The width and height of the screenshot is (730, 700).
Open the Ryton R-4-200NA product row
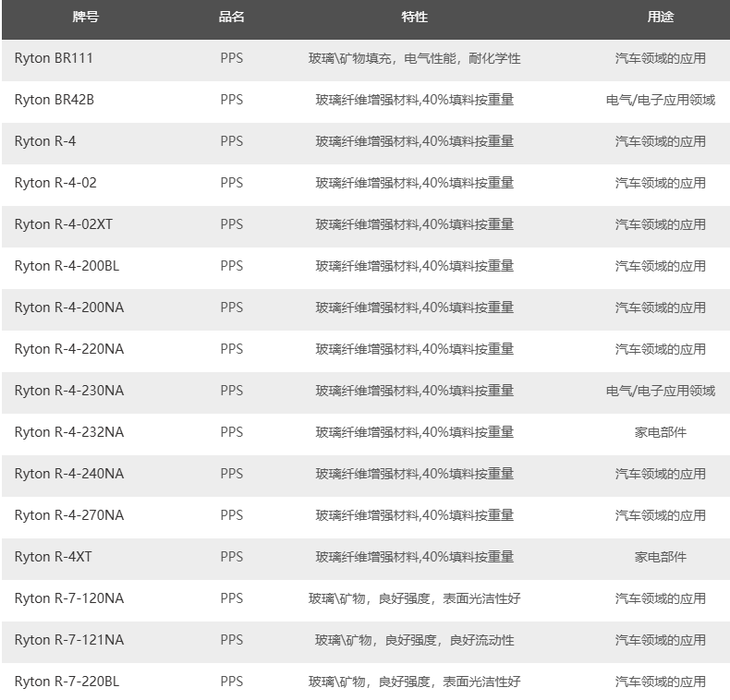[68, 308]
